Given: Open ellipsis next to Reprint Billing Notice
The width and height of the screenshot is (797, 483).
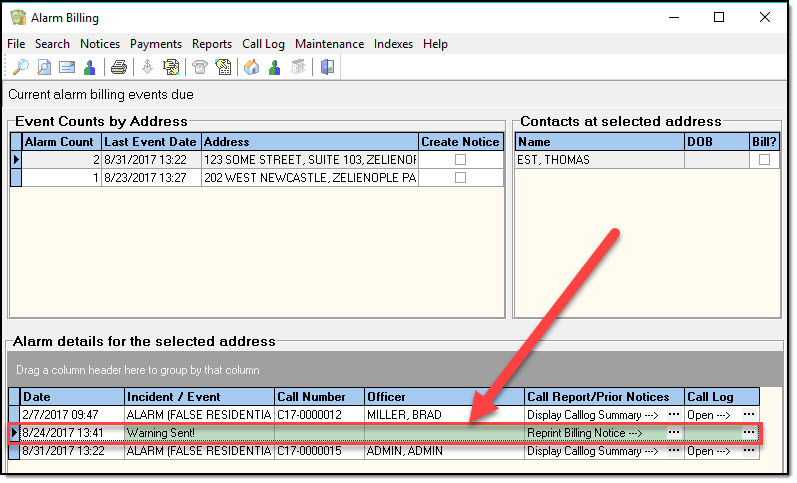Looking at the screenshot, I should 674,433.
